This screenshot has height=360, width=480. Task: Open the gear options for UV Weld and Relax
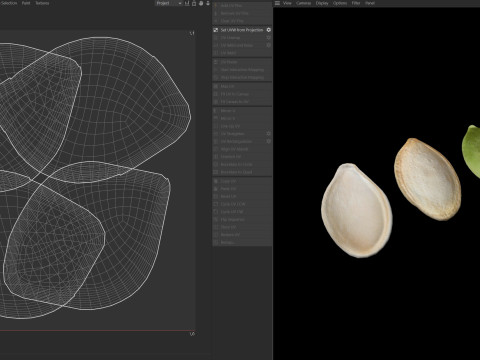[269, 45]
